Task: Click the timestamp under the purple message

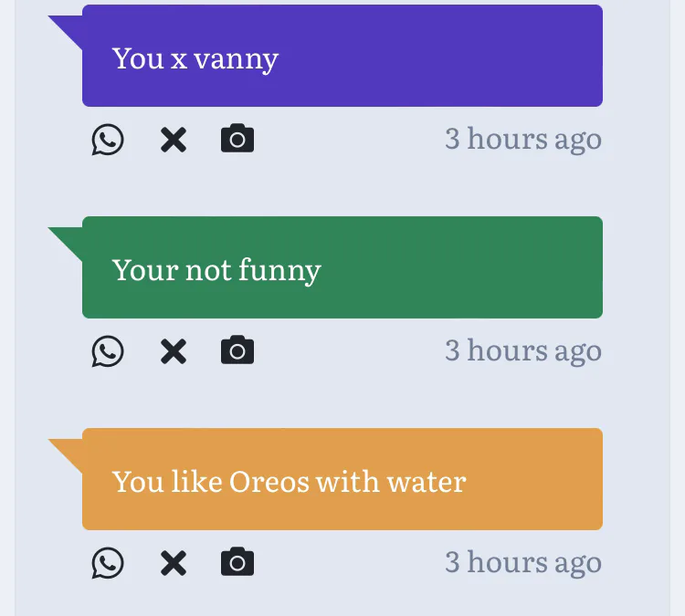Action: 523,140
